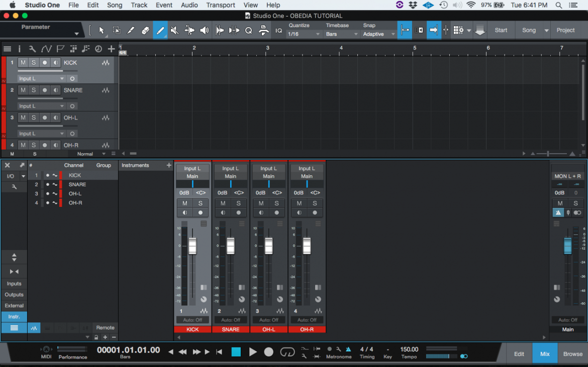
Task: Switch to the Browse view
Action: (x=572, y=353)
